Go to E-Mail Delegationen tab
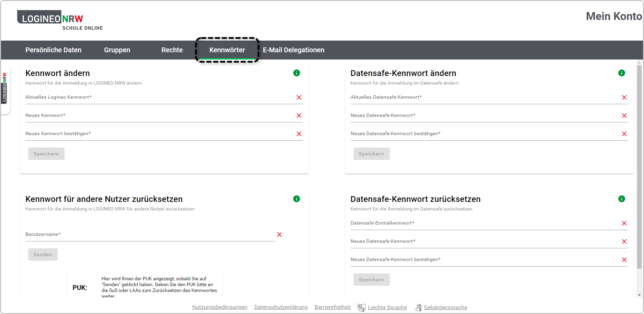 [x=294, y=50]
